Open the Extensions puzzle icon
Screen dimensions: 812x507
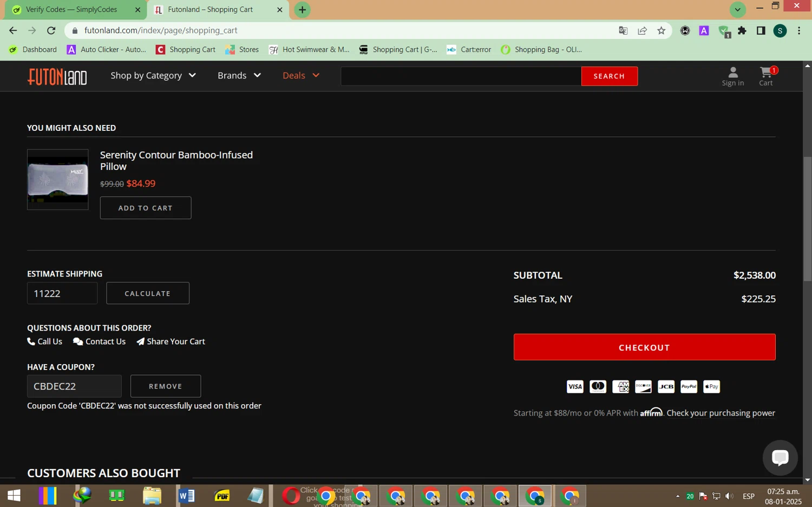[x=742, y=31]
